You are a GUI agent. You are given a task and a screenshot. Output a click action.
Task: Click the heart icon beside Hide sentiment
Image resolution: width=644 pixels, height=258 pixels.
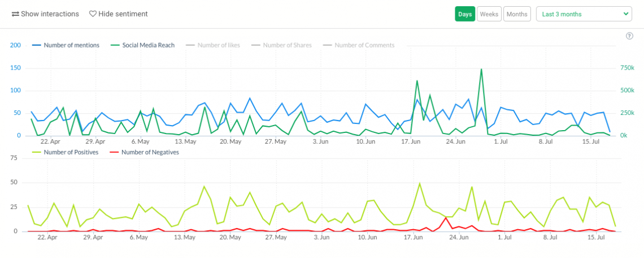93,14
